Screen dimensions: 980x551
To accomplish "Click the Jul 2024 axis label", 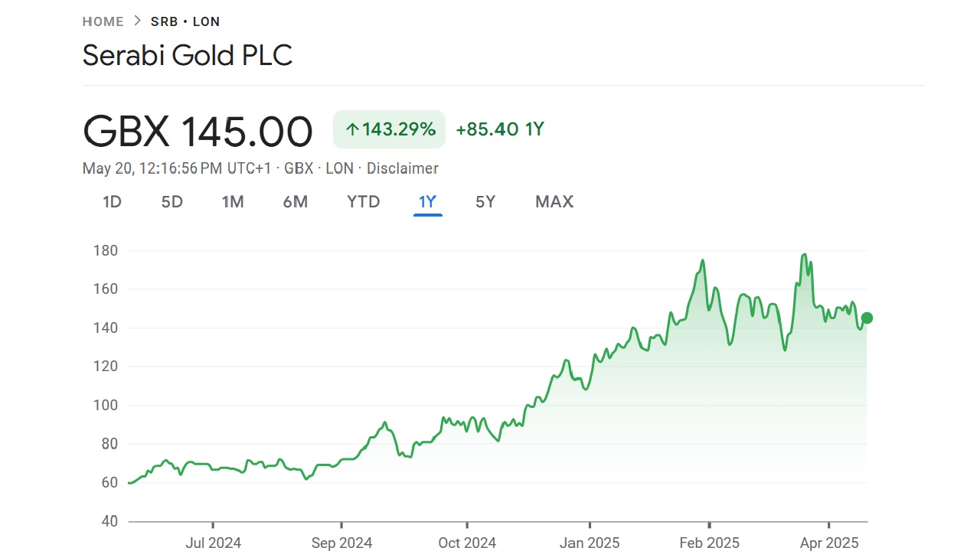I will [x=213, y=543].
